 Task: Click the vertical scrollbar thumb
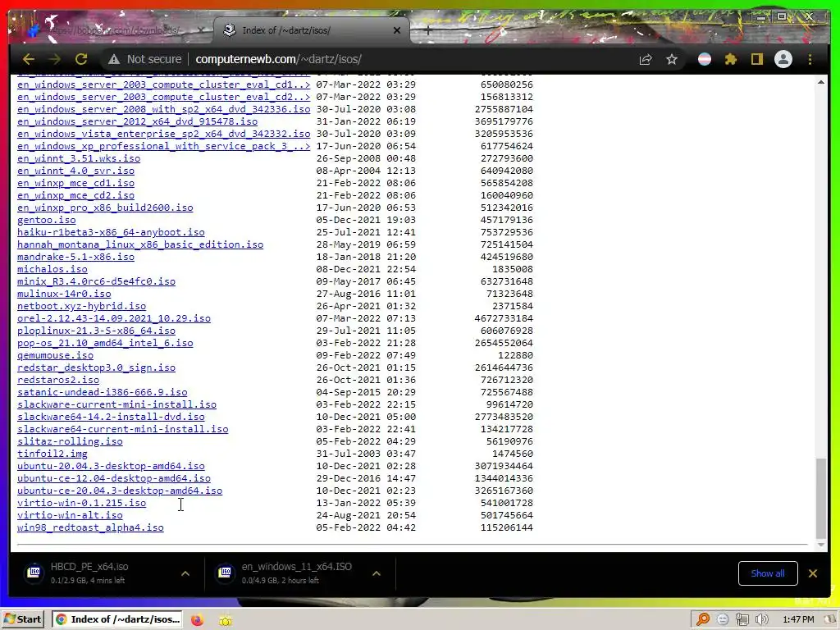tap(820, 498)
